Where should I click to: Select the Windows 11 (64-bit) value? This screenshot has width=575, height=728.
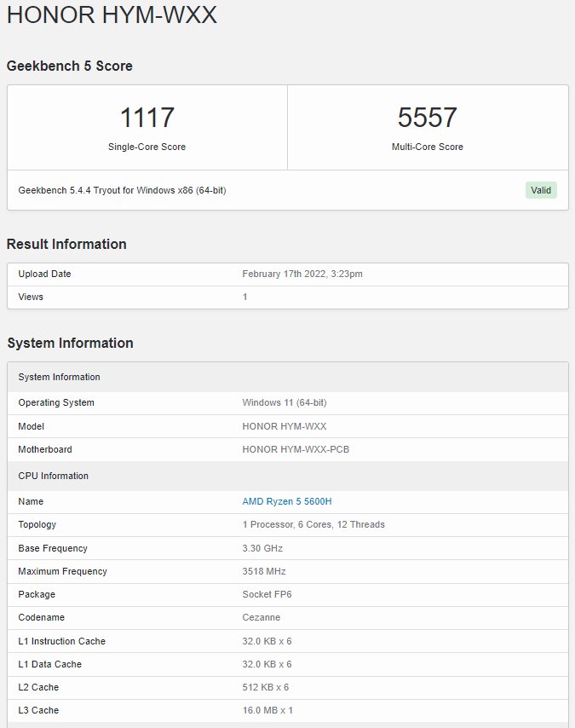pyautogui.click(x=285, y=402)
